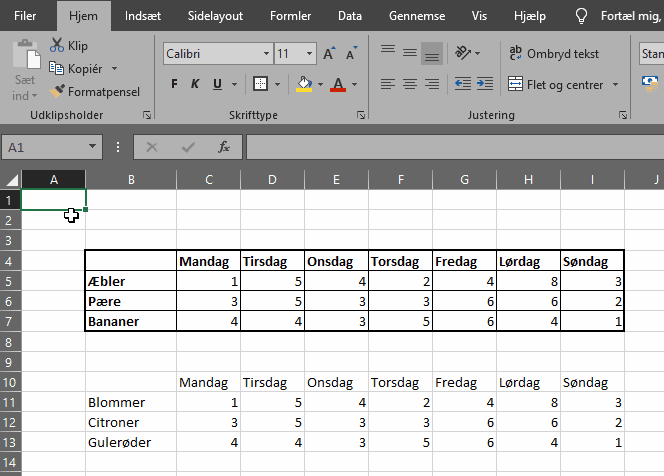Click the insert function fx icon
This screenshot has width=664, height=476.
point(224,147)
